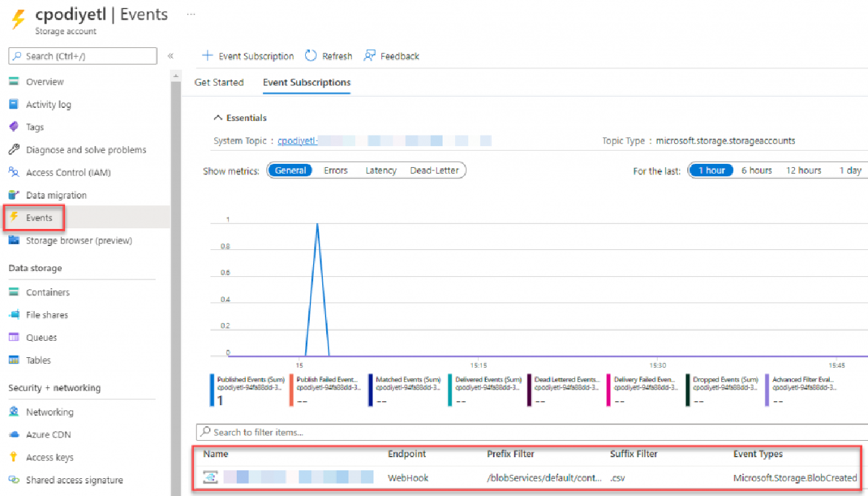
Task: Open the Containers data storage item
Action: coord(48,292)
